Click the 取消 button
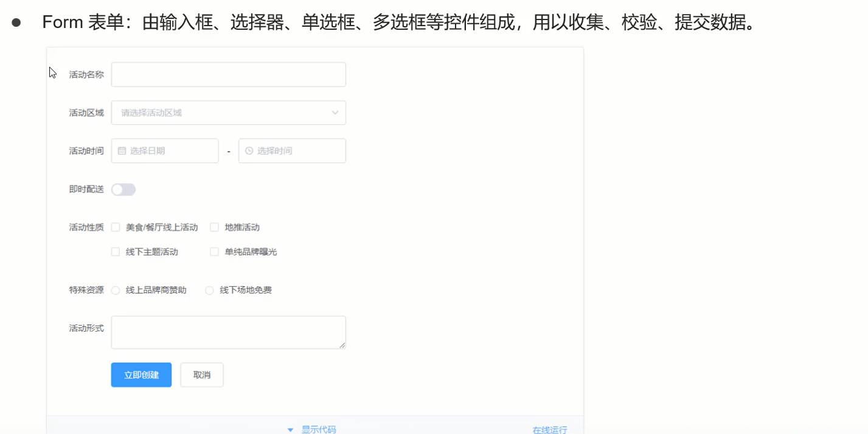868x434 pixels. pyautogui.click(x=201, y=374)
